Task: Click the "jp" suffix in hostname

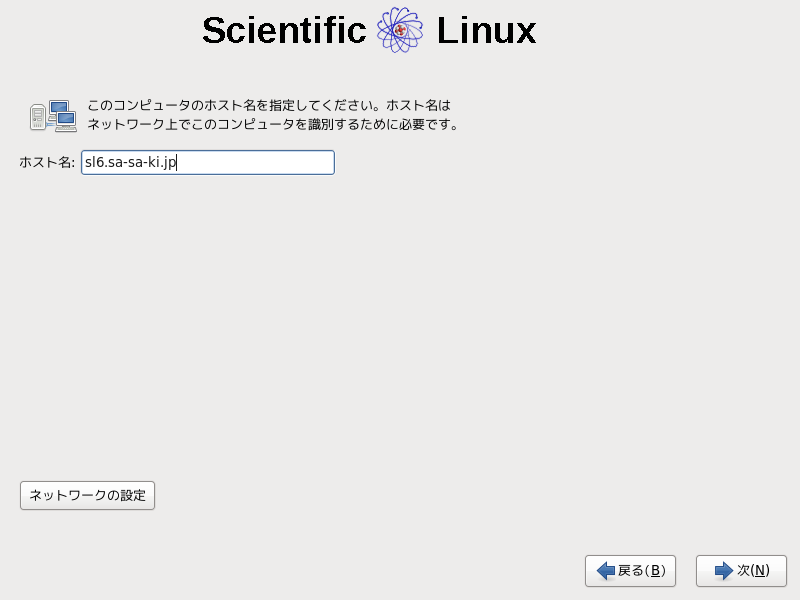Action: pyautogui.click(x=170, y=162)
